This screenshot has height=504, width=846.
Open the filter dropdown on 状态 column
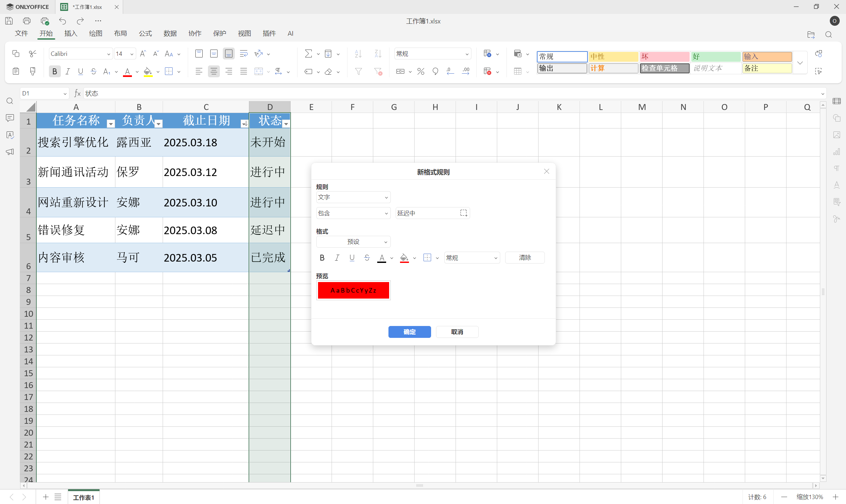286,123
